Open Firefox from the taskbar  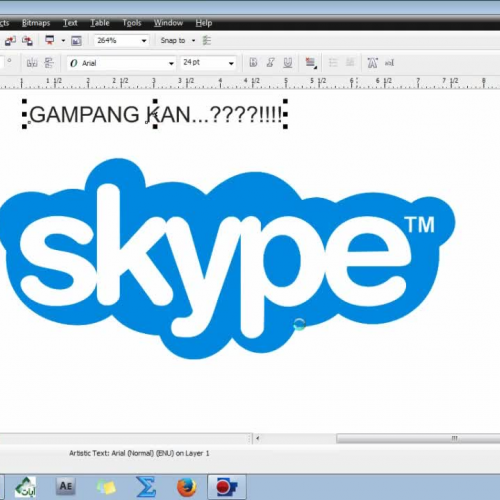click(186, 487)
